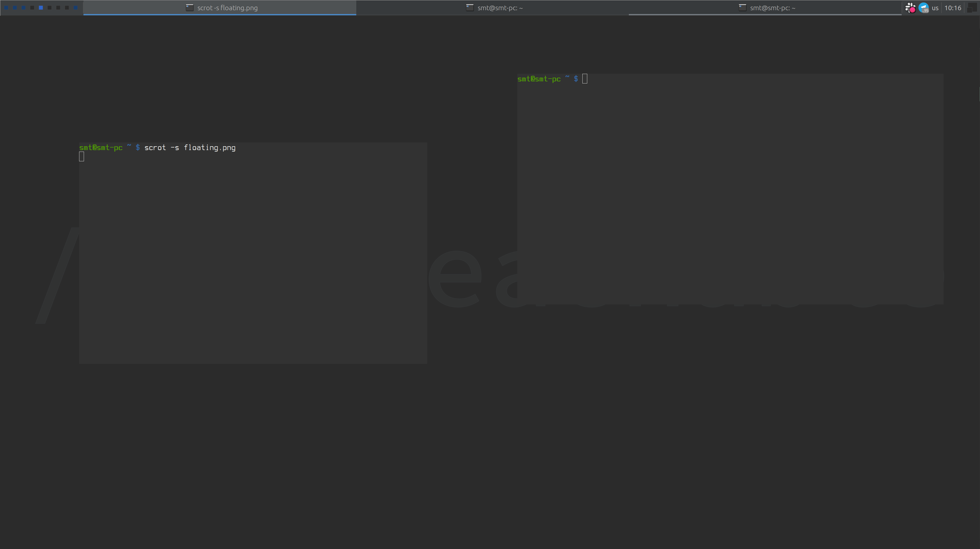Switch to the second workspace square
980x549 pixels.
click(x=15, y=8)
